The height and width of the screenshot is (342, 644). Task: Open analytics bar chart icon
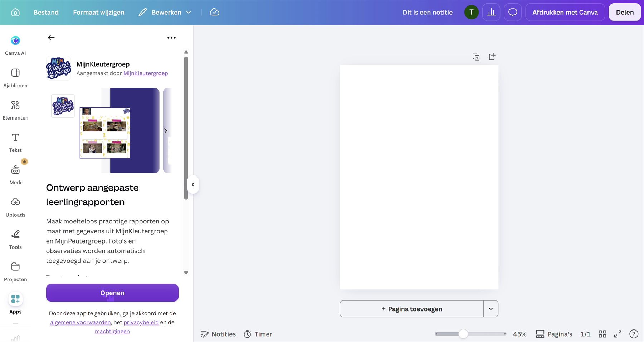tap(491, 12)
